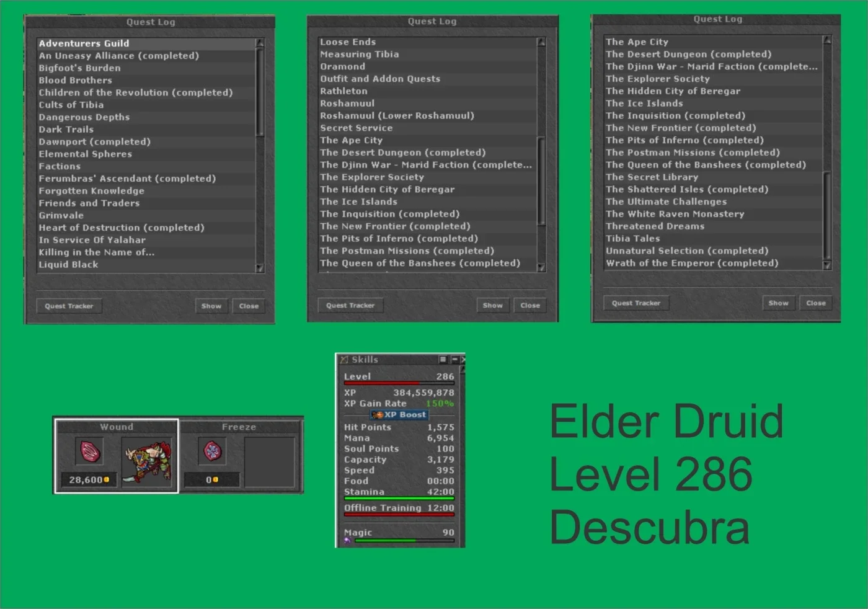Select the Blood Brothers quest

(146, 81)
